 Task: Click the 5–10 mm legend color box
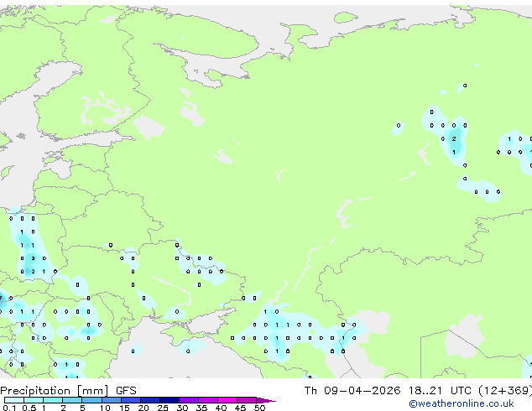click(91, 400)
